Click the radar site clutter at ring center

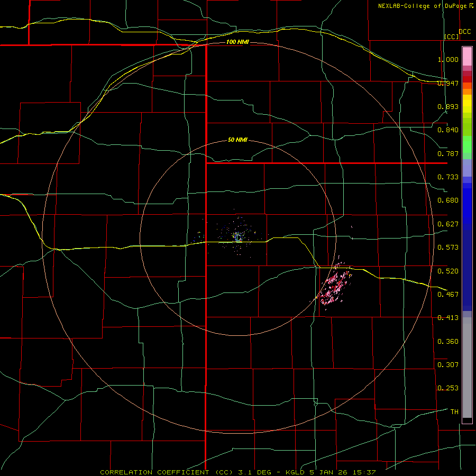237,236
